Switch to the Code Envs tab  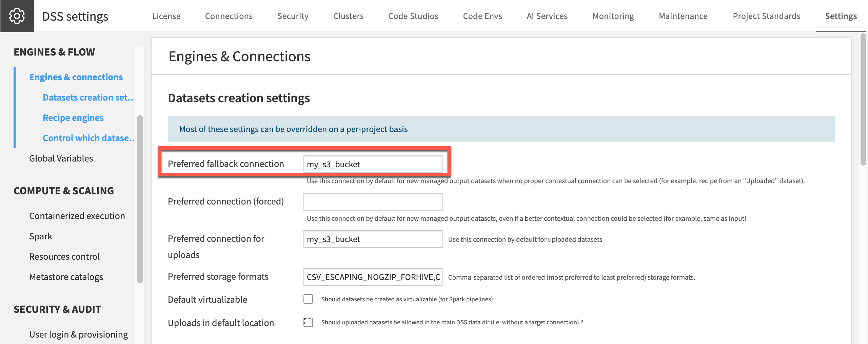482,16
